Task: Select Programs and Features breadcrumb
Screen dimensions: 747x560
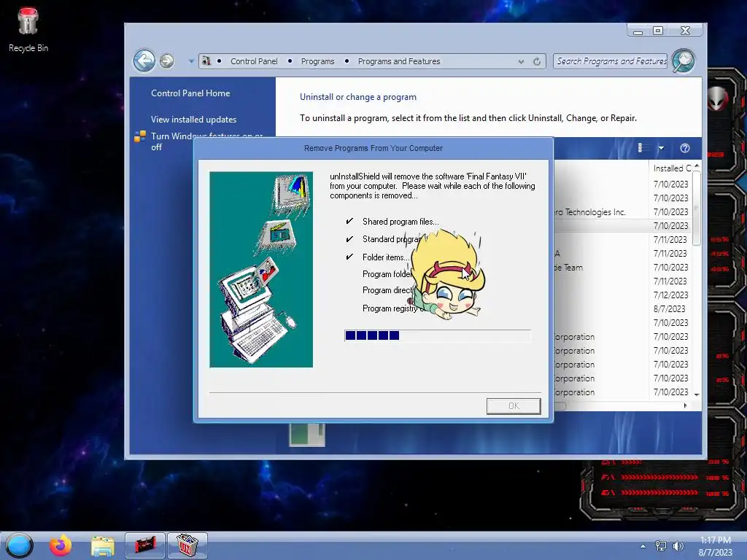Action: [399, 61]
